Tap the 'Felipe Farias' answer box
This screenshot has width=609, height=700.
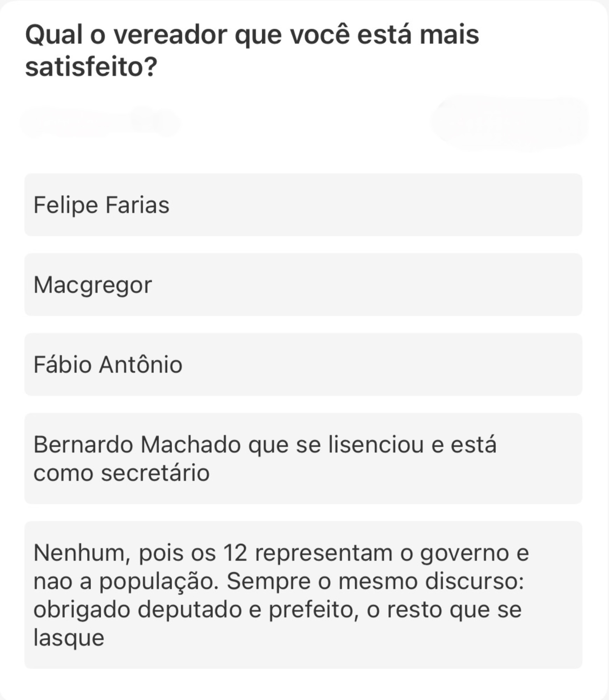[x=303, y=205]
